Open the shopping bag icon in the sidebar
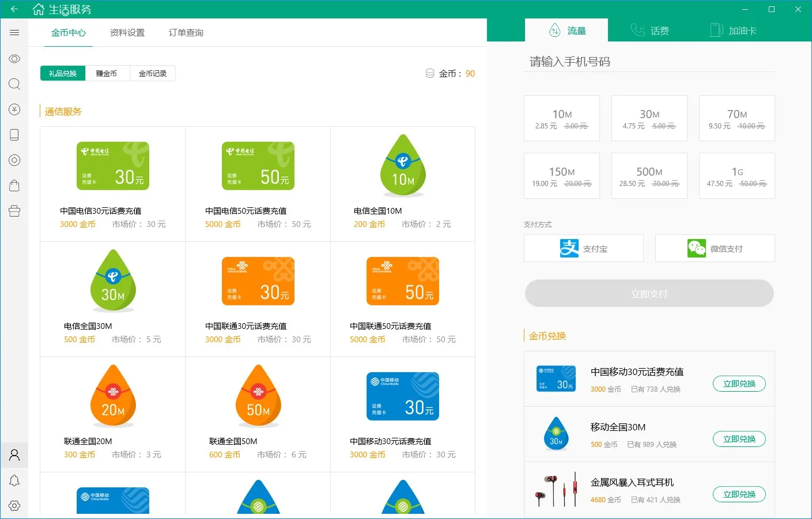Viewport: 812px width, 519px height. (14, 185)
